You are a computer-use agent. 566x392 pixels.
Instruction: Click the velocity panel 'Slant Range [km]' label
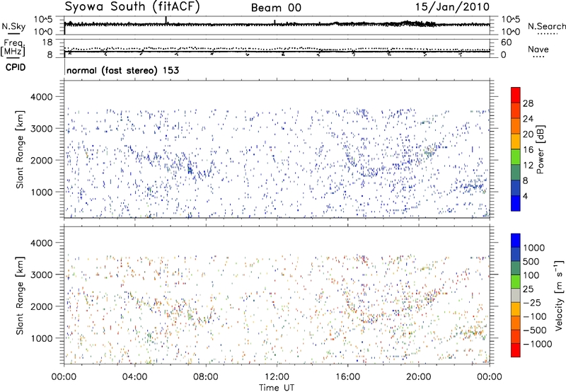(x=20, y=295)
